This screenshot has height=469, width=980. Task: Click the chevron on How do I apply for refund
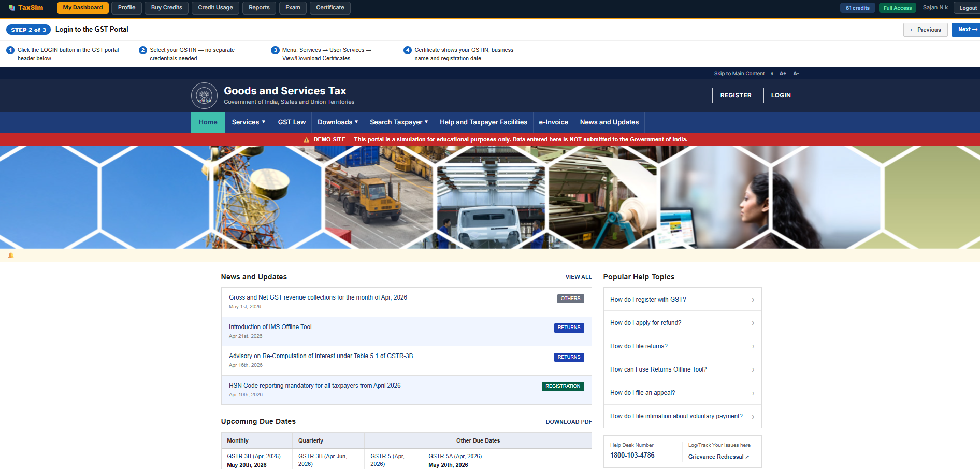[753, 323]
